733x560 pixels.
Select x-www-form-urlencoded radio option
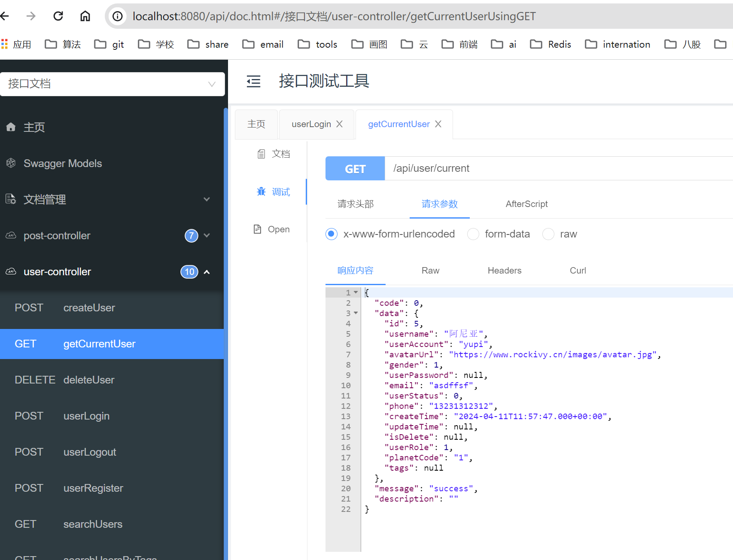tap(332, 234)
